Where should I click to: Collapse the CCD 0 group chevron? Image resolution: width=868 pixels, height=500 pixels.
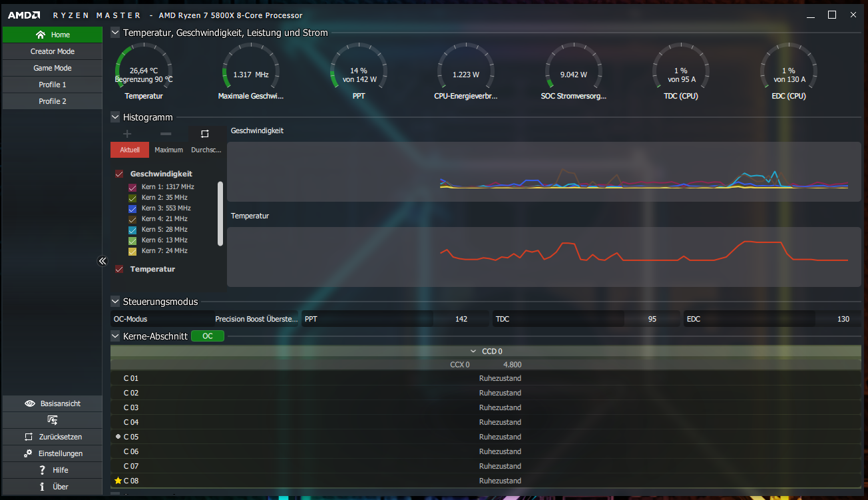pos(474,351)
